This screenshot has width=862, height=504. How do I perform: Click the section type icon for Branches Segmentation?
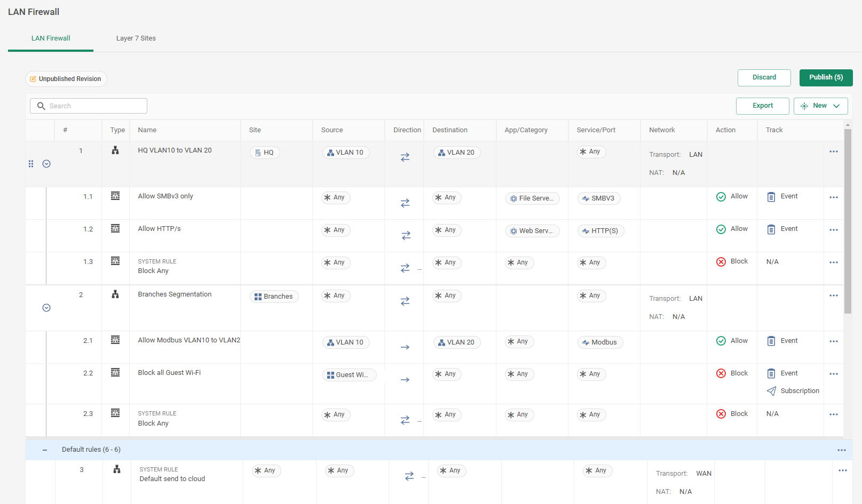point(115,294)
